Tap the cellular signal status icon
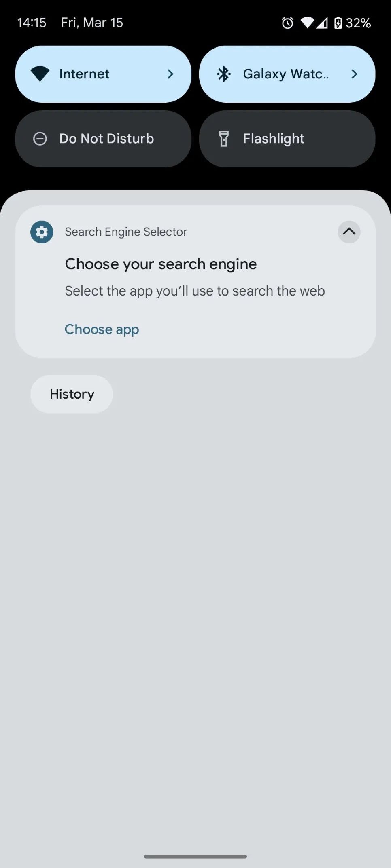Viewport: 391px width, 868px height. [322, 23]
